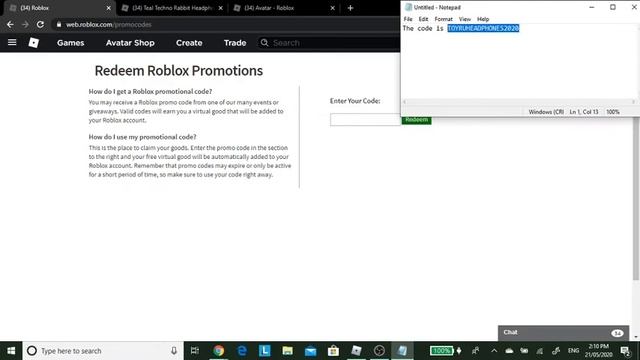640x360 pixels.
Task: Click the green Redeem button
Action: [x=416, y=121]
